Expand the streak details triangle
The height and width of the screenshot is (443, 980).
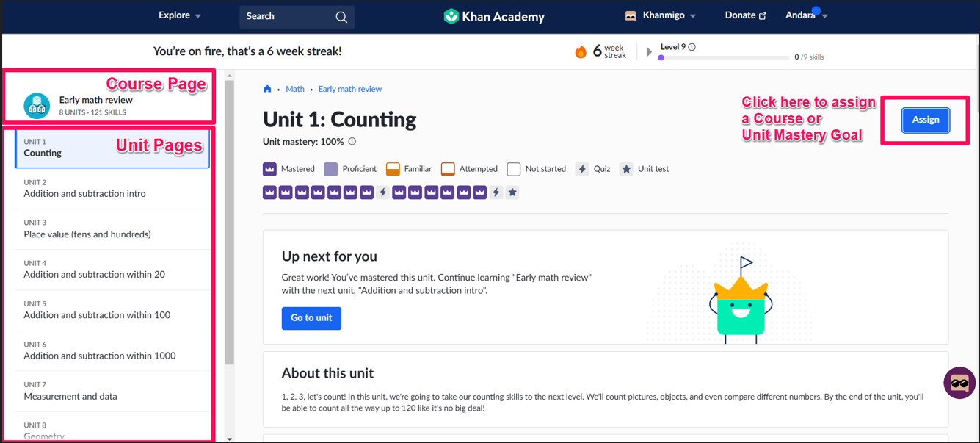click(x=649, y=52)
